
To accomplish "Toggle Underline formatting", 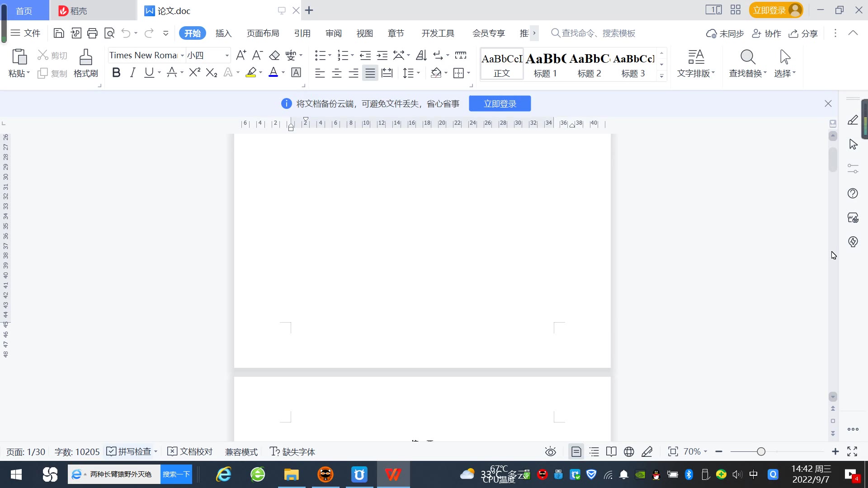I will tap(149, 72).
